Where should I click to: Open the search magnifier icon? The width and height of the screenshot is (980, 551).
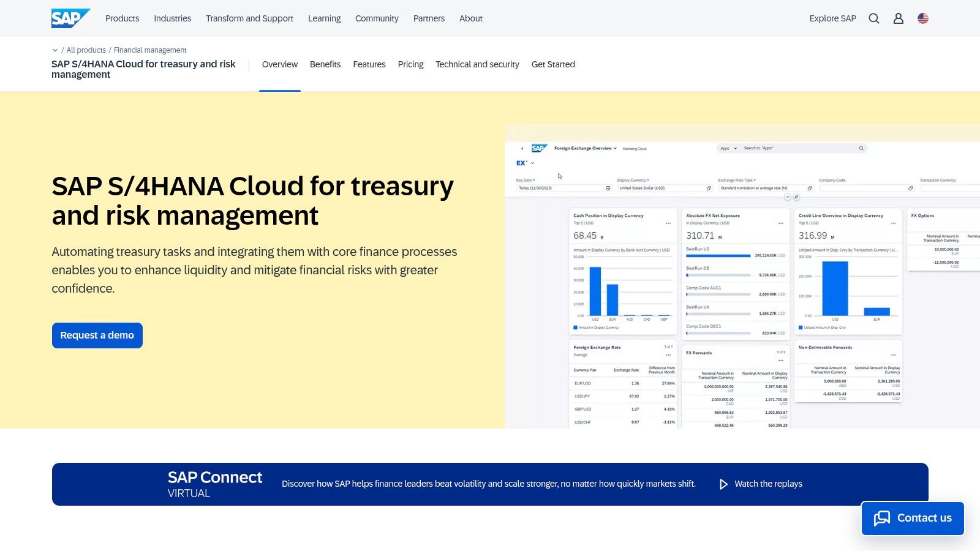(x=874, y=18)
